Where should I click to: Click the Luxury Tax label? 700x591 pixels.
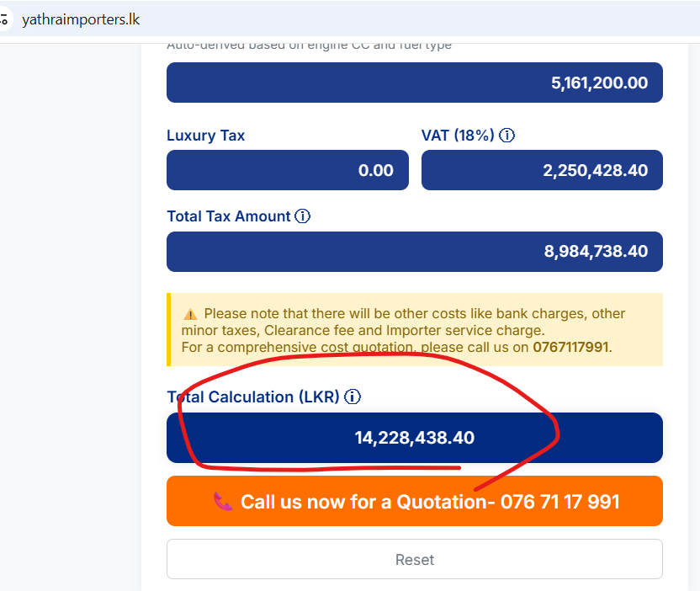click(206, 136)
